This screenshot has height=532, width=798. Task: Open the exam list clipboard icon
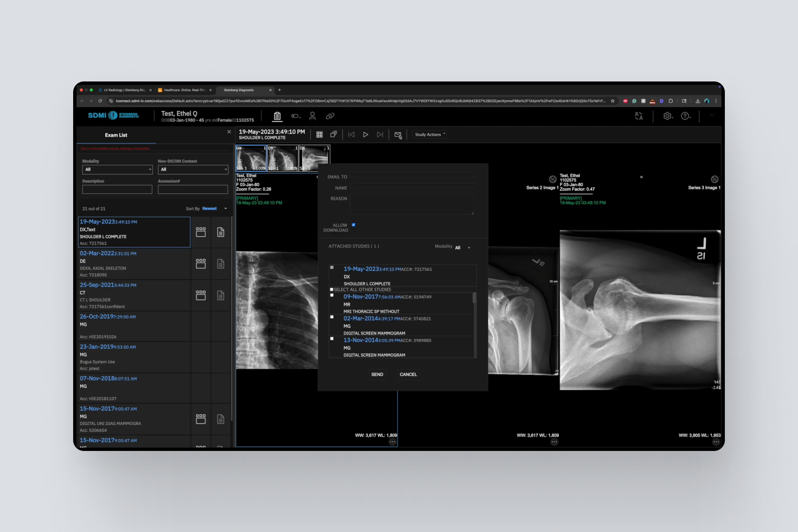(x=277, y=116)
